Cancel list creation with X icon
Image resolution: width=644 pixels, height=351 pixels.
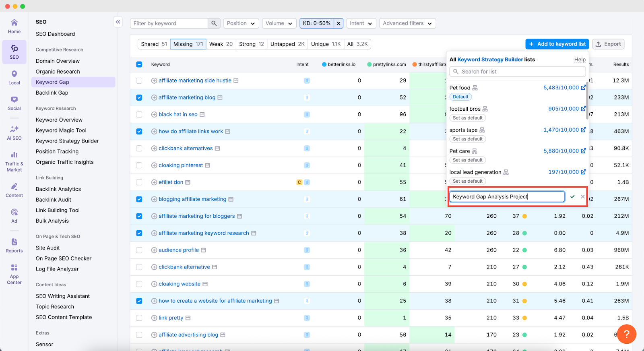(x=582, y=197)
